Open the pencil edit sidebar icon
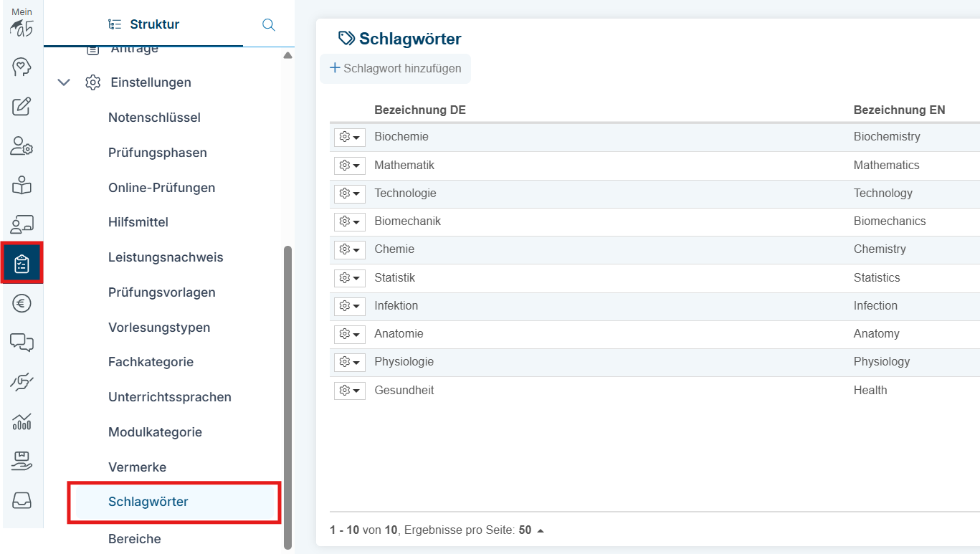This screenshot has width=980, height=554. point(22,107)
